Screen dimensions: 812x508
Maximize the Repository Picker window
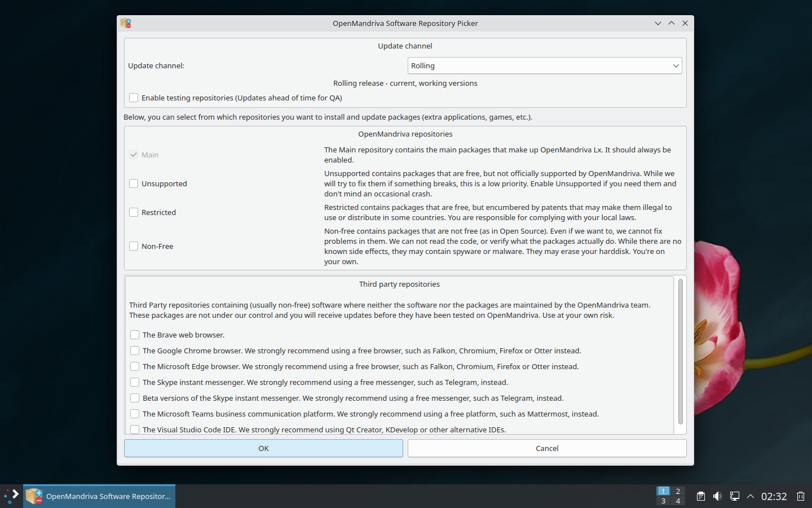tap(672, 23)
